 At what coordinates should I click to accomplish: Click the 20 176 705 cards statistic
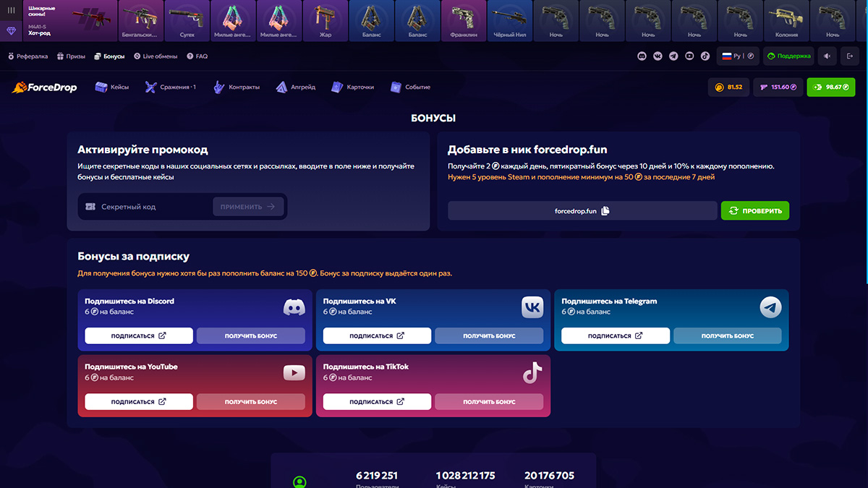pyautogui.click(x=549, y=476)
